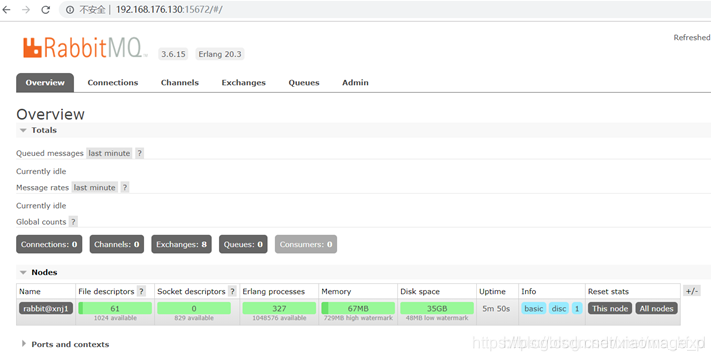Open help for File descriptors column
This screenshot has width=714, height=361.
pos(142,291)
